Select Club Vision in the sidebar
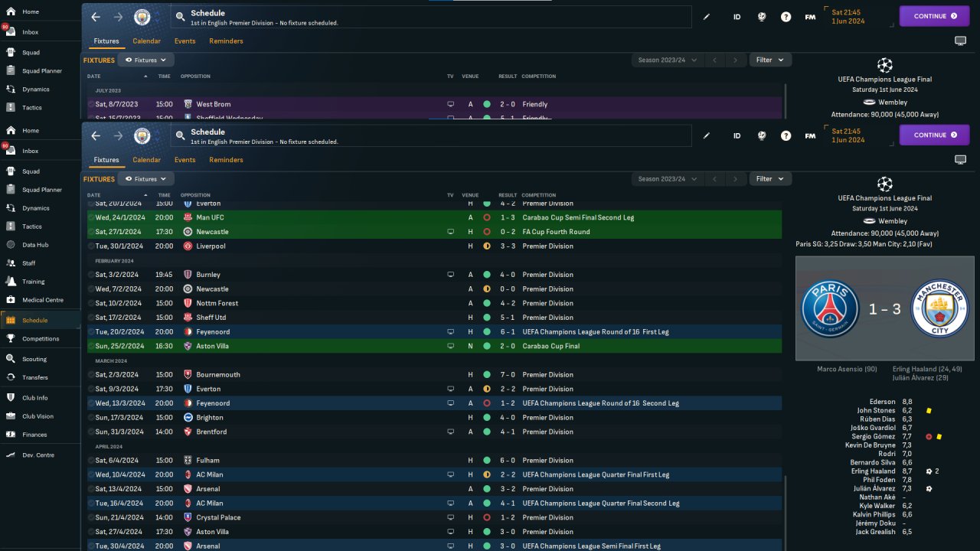This screenshot has height=551, width=980. click(x=40, y=416)
